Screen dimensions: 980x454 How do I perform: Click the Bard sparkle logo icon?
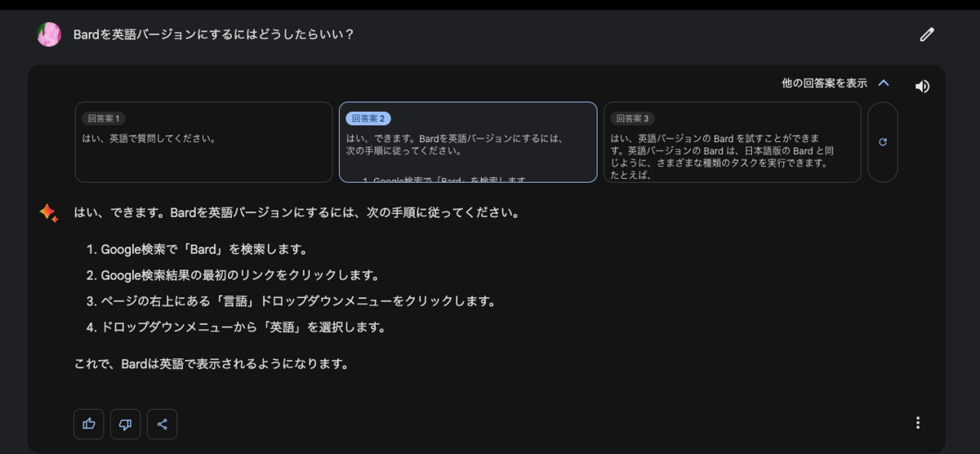[48, 212]
